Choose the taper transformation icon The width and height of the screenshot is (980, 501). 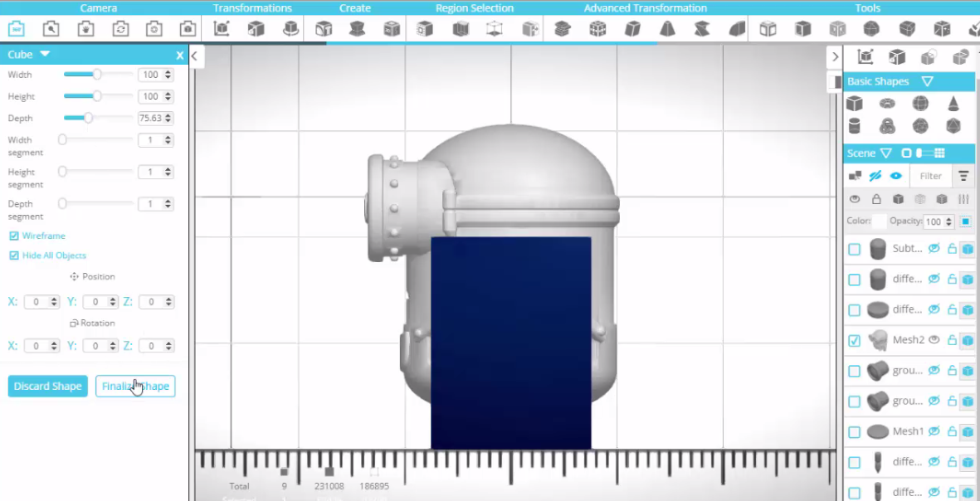pyautogui.click(x=667, y=29)
